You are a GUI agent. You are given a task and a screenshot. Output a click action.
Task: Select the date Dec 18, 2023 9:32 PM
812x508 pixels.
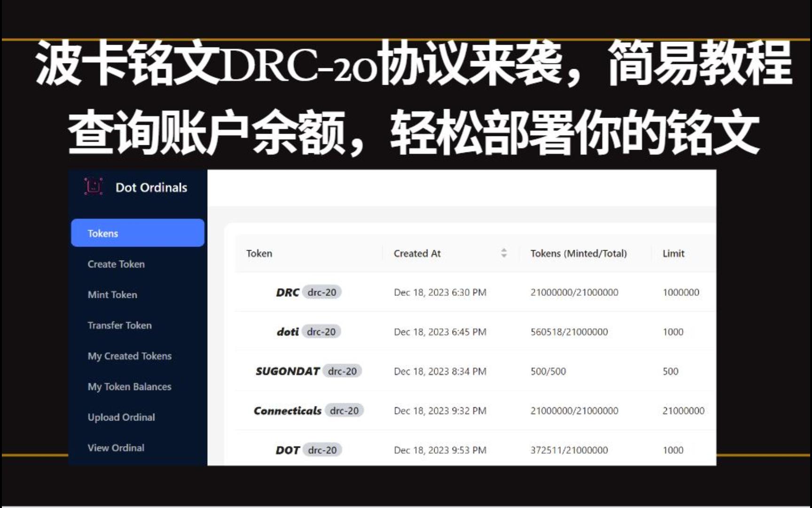tap(440, 411)
